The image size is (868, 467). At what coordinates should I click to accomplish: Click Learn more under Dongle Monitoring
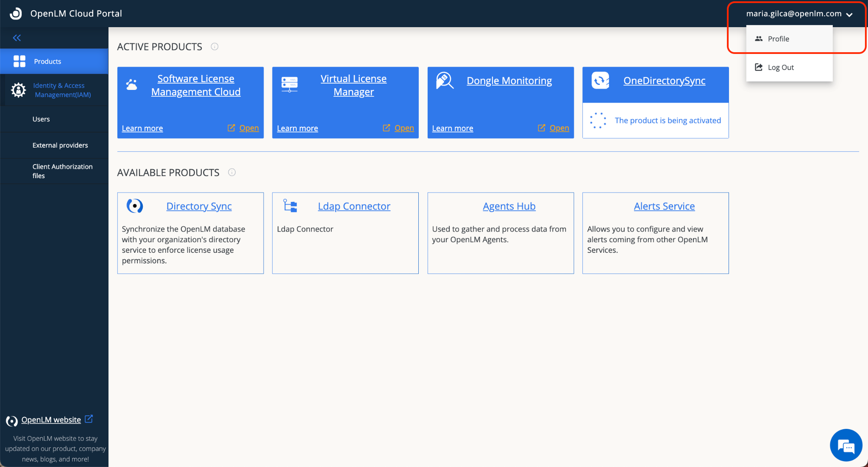click(452, 128)
